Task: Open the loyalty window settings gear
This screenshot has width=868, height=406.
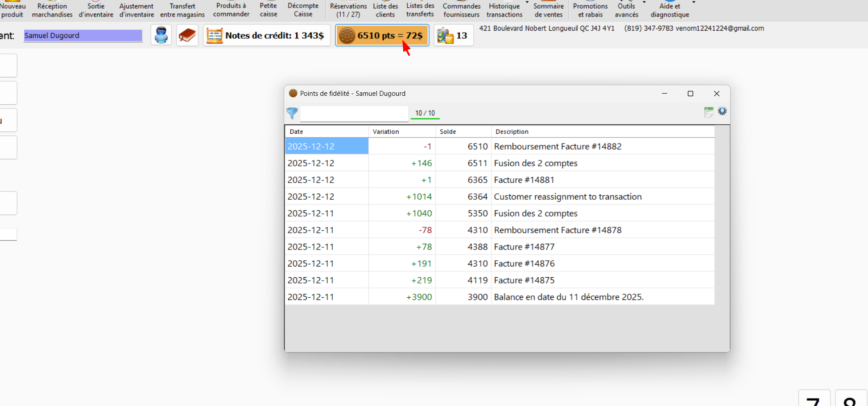Action: point(722,111)
